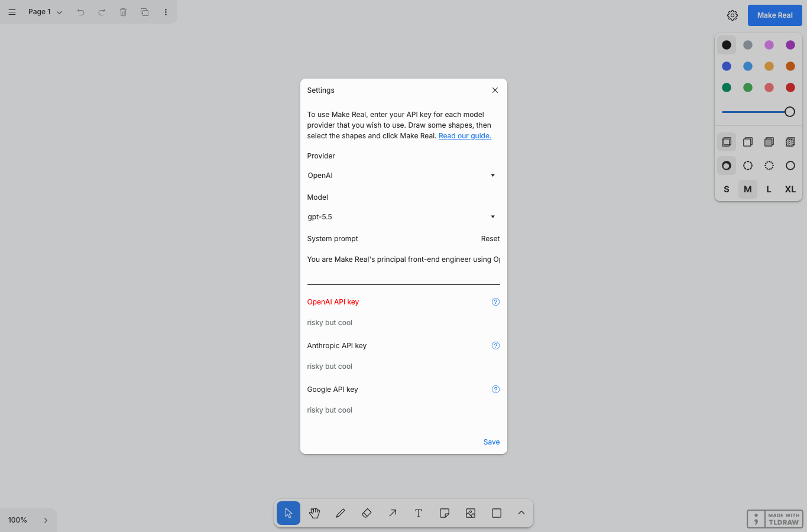The image size is (807, 532).
Task: Pick the violet color swatch
Action: click(x=790, y=45)
